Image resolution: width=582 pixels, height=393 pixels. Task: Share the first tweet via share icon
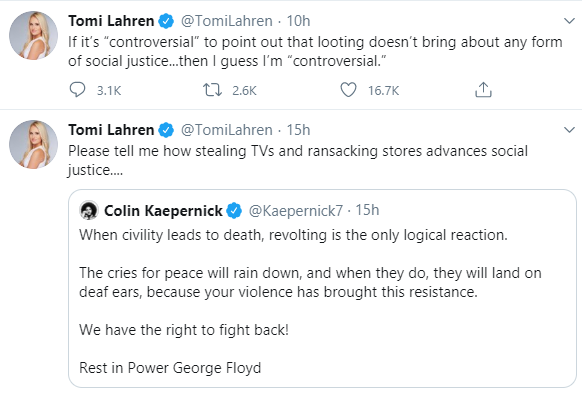(x=483, y=90)
